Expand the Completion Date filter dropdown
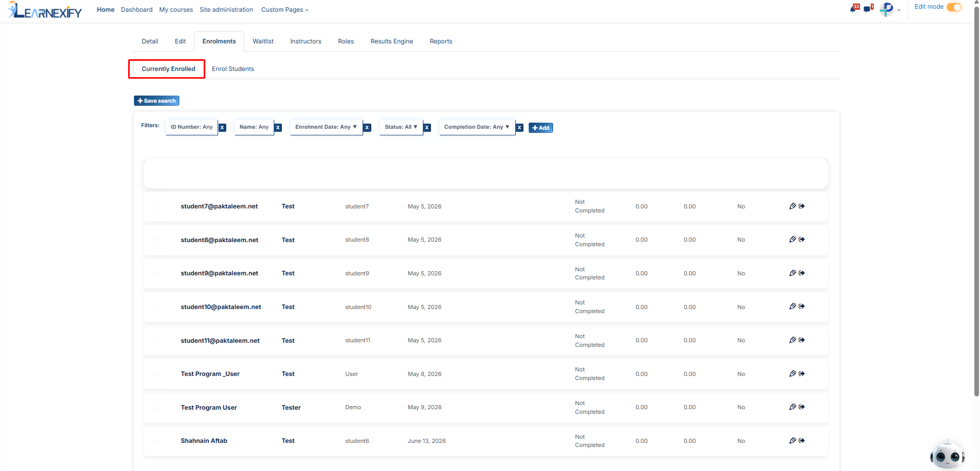 click(x=476, y=127)
